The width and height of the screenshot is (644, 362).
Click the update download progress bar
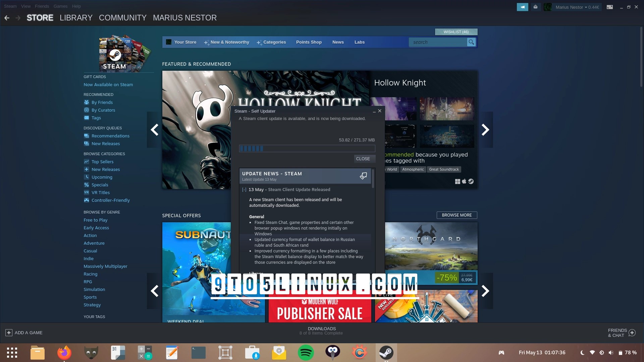click(307, 148)
